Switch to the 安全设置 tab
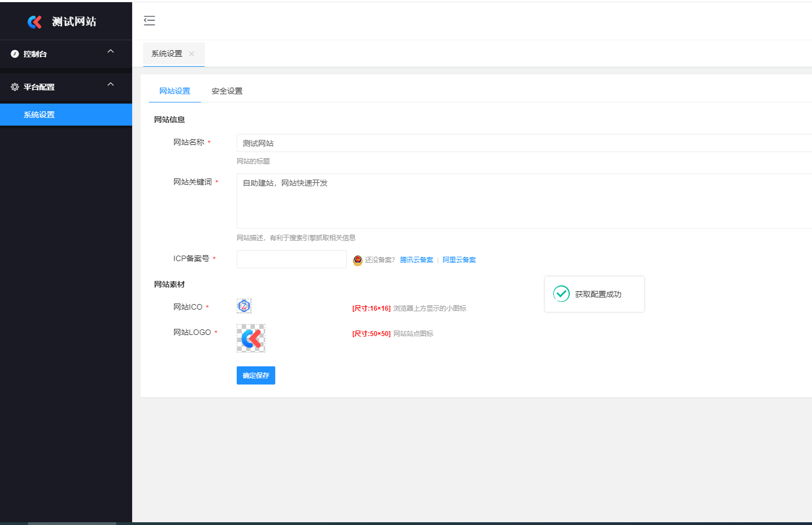Image resolution: width=812 pixels, height=525 pixels. point(227,91)
